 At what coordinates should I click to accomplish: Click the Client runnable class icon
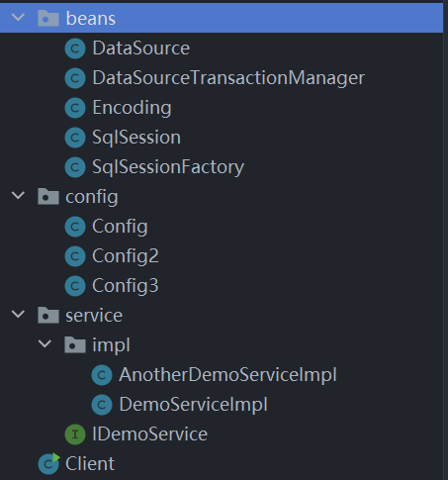[48, 464]
